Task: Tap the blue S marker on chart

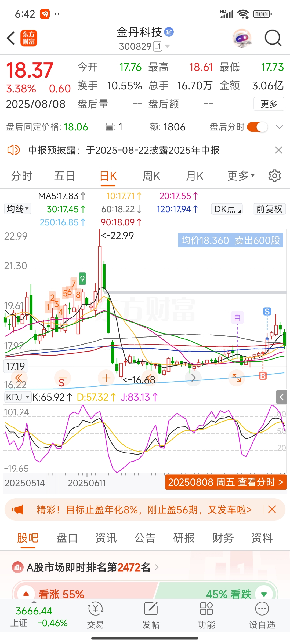Action: (267, 311)
